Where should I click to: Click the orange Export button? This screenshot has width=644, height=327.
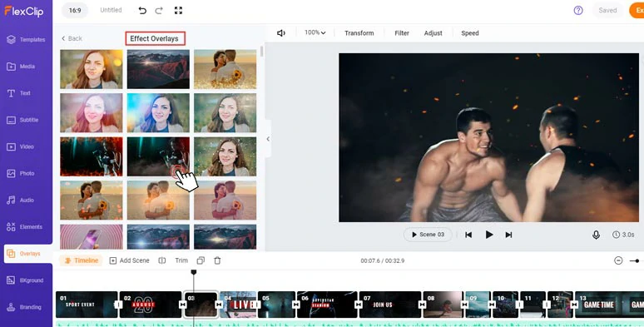637,10
